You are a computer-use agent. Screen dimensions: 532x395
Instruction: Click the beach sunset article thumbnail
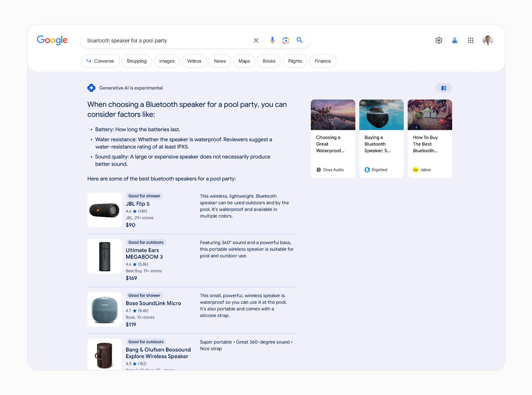(333, 115)
